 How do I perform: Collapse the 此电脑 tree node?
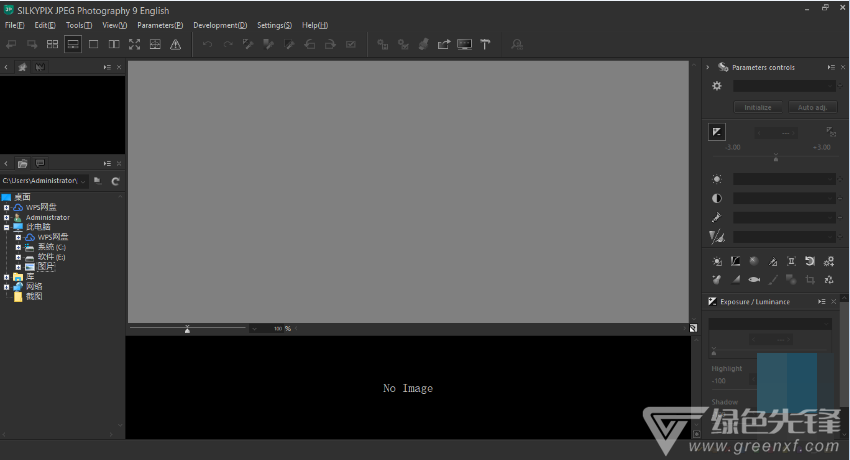[7, 227]
